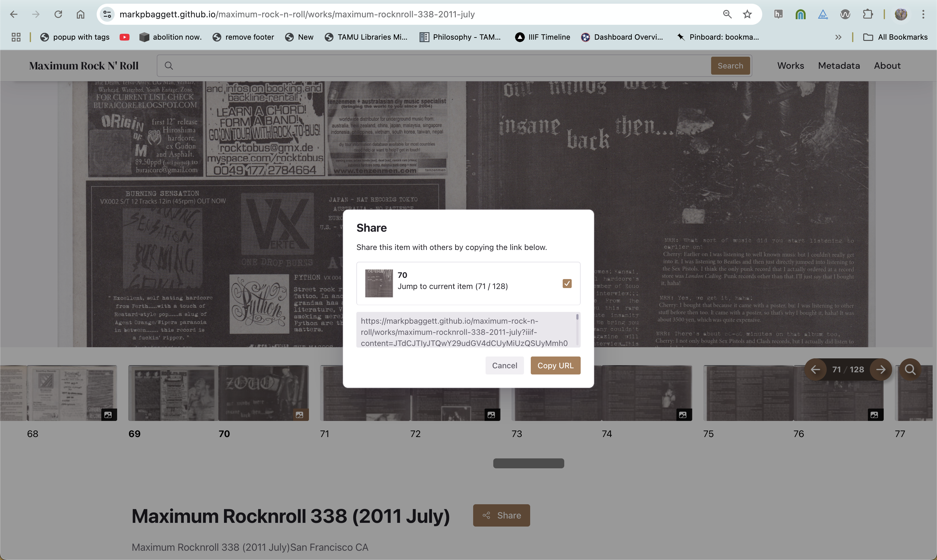Screen dimensions: 937x560
Task: Cancel the Share dialog
Action: 504,365
